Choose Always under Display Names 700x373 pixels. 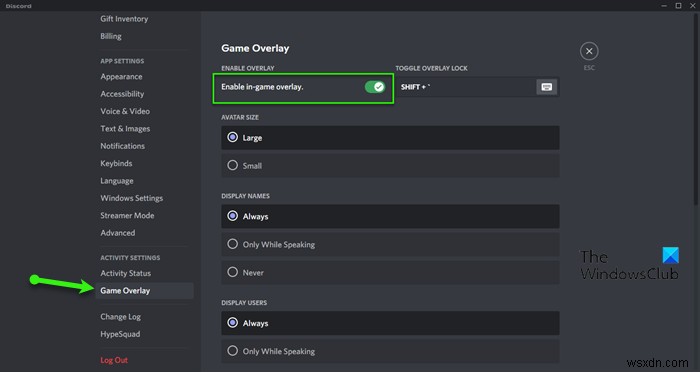coord(390,216)
